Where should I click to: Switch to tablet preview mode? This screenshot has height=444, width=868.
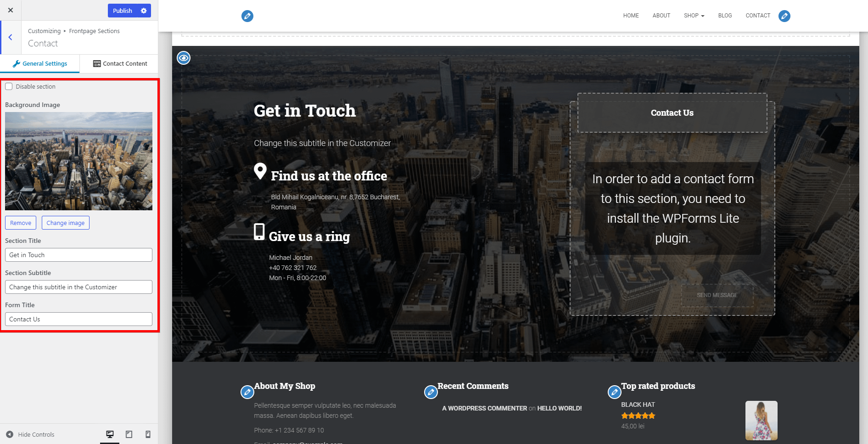point(129,434)
